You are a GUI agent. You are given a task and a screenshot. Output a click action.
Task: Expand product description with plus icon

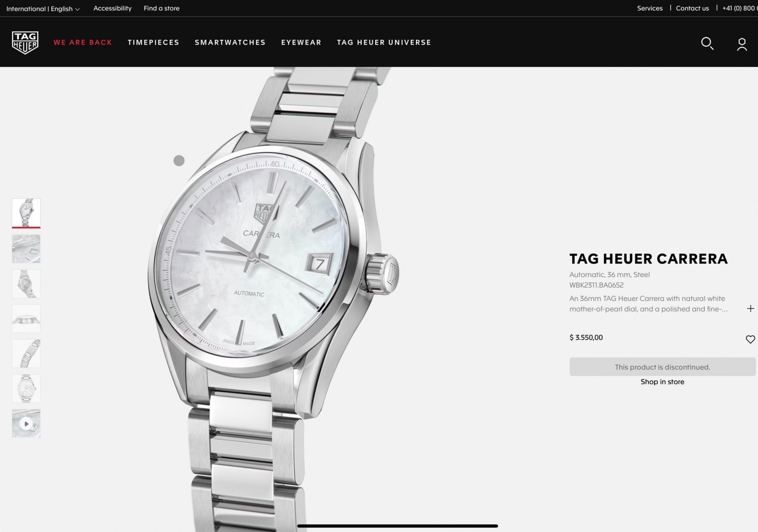click(750, 309)
